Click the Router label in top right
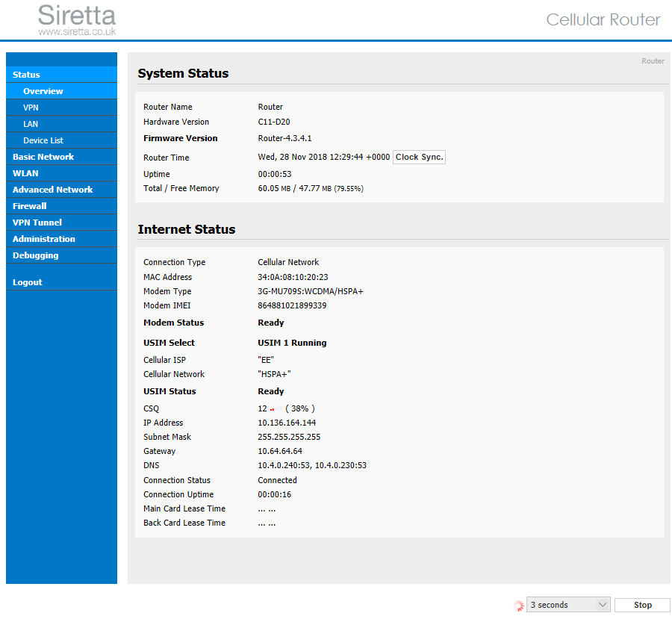672x619 pixels. point(653,61)
